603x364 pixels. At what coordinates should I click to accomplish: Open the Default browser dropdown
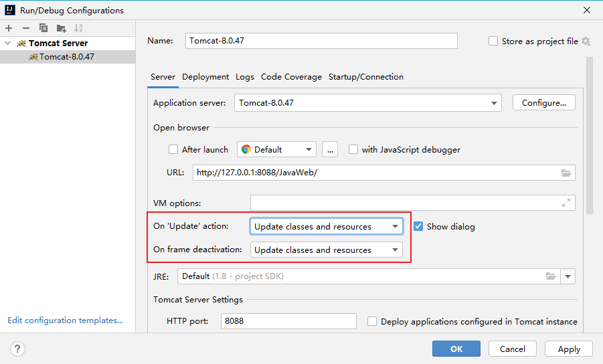click(276, 149)
